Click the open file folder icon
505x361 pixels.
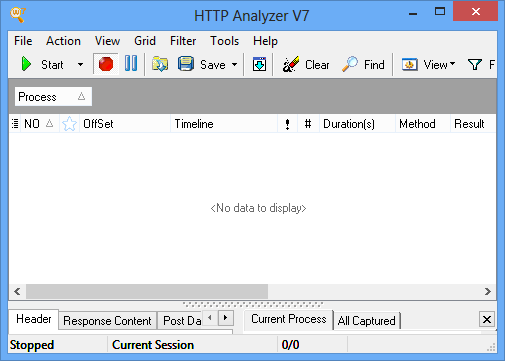coord(160,64)
